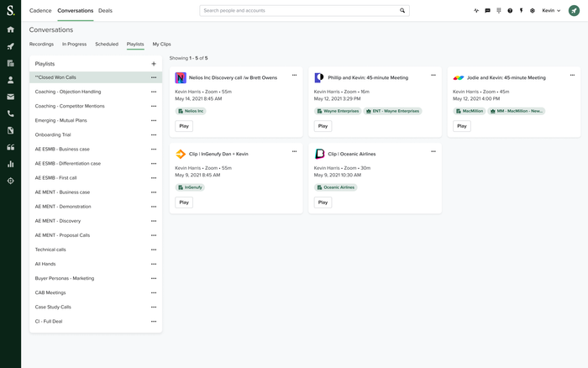Go to Cadence top navigation
This screenshot has width=588, height=368.
point(40,11)
